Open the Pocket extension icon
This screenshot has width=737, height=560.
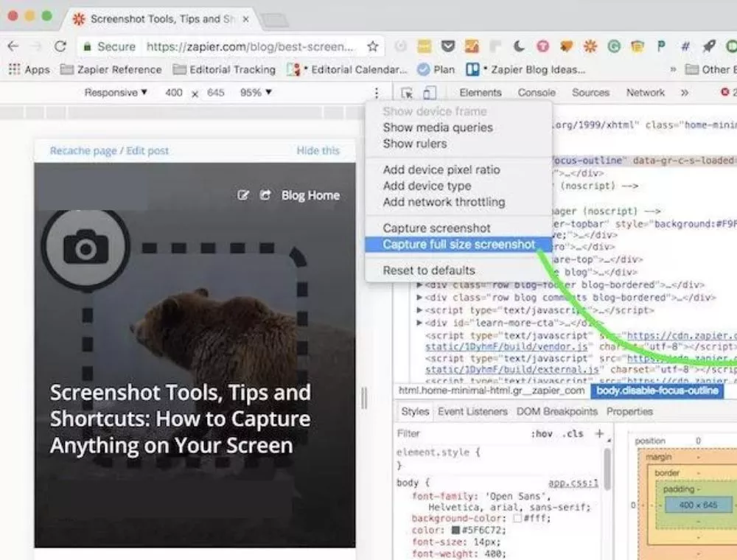pyautogui.click(x=448, y=46)
